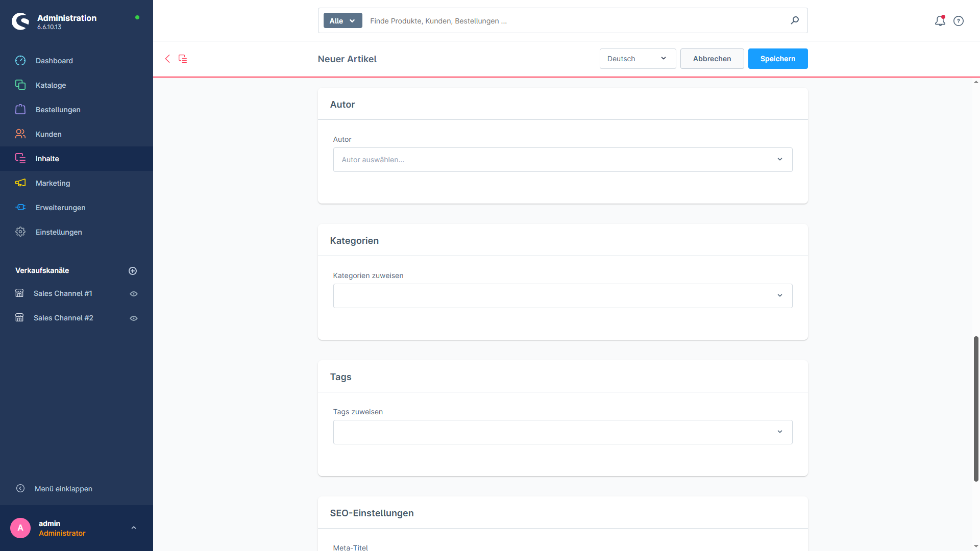Open Sales Channel #1 link
This screenshot has height=551, width=980.
(63, 293)
